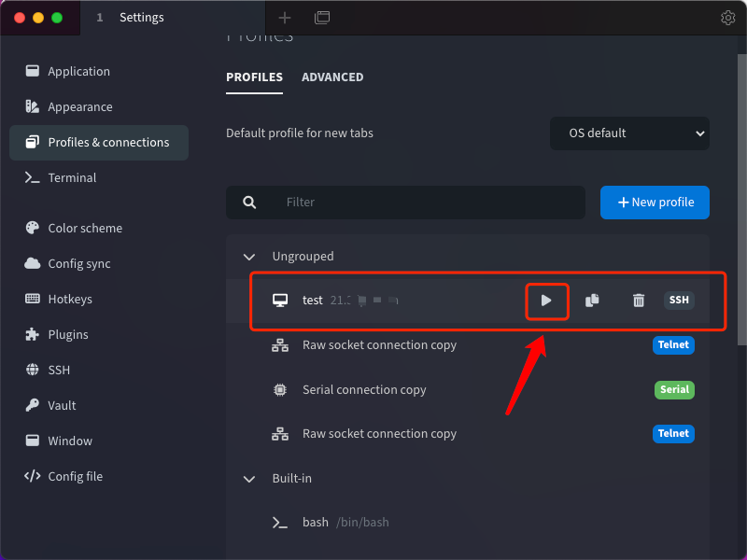Open the default profile OS default dropdown
Screen dimensions: 747x560
[x=629, y=133]
